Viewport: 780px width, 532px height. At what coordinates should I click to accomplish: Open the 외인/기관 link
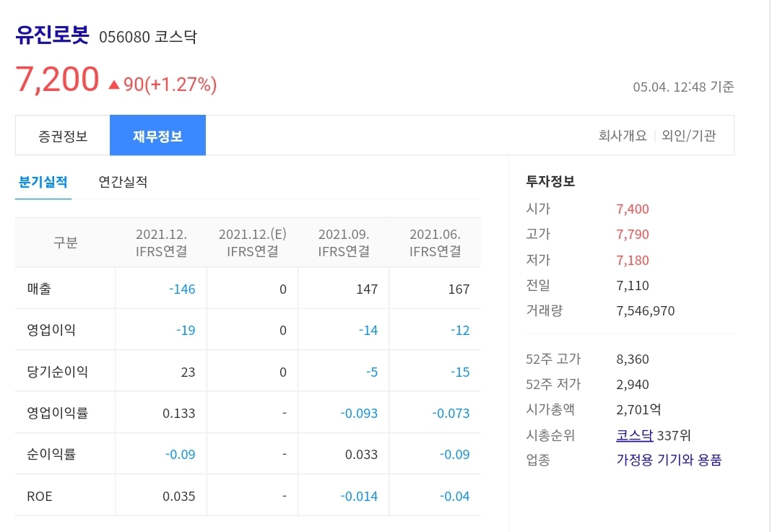coord(688,136)
